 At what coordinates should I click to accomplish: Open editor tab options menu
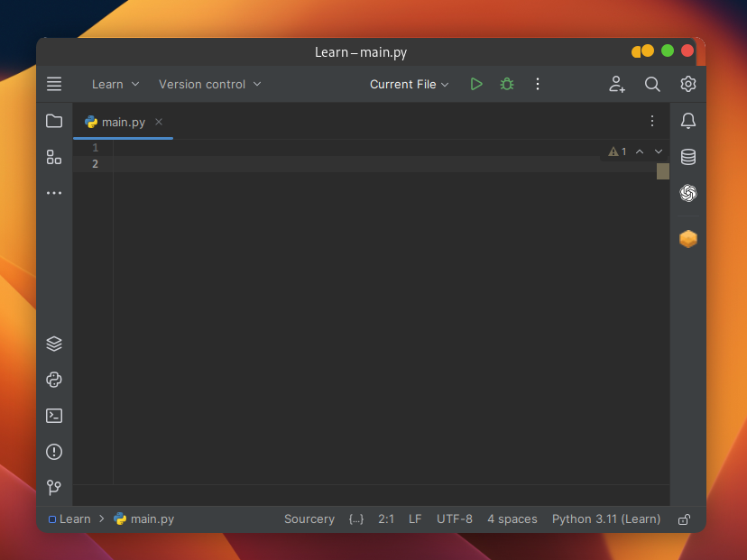[651, 121]
